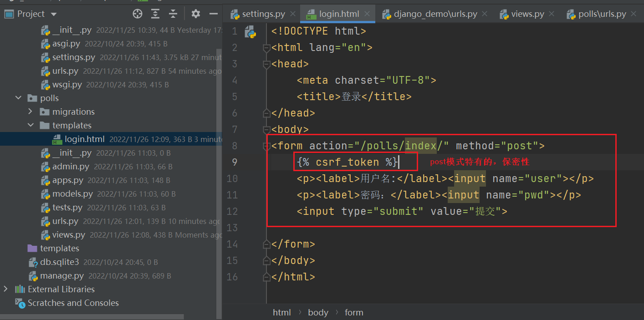Place cursor on csrf_token text

[348, 163]
